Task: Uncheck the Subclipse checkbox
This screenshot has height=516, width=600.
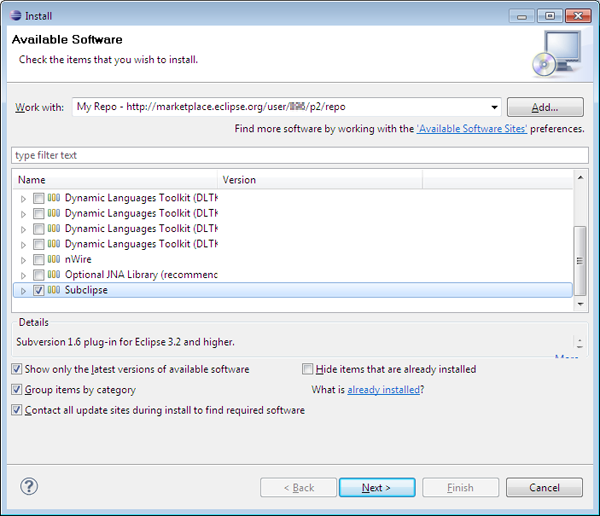Action: pyautogui.click(x=39, y=290)
